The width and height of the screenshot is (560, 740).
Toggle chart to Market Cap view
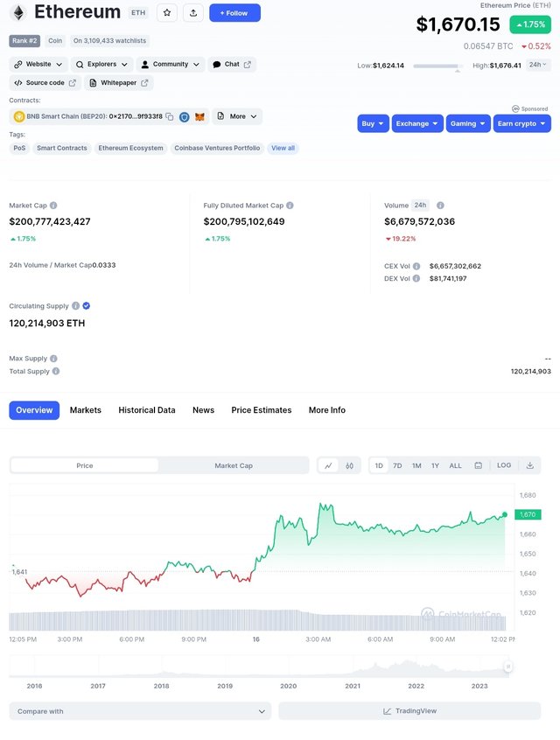point(234,465)
